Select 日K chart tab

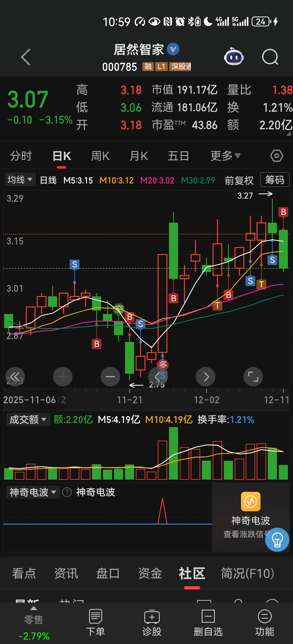pos(62,156)
